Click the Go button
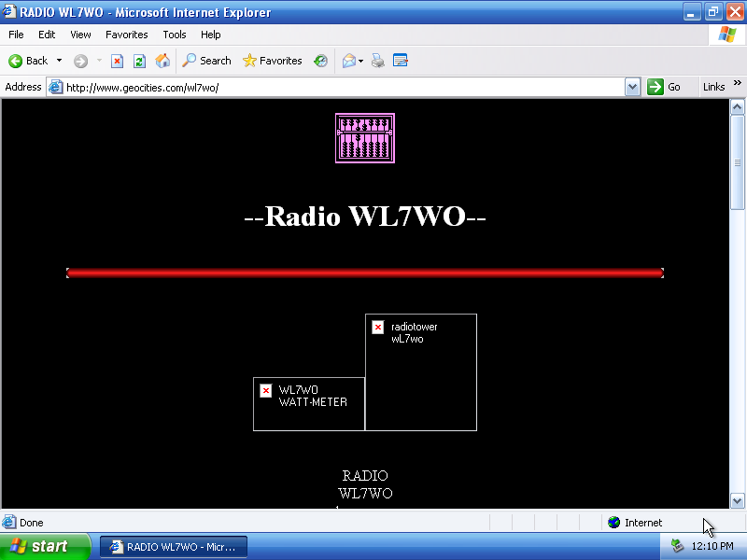 (664, 87)
